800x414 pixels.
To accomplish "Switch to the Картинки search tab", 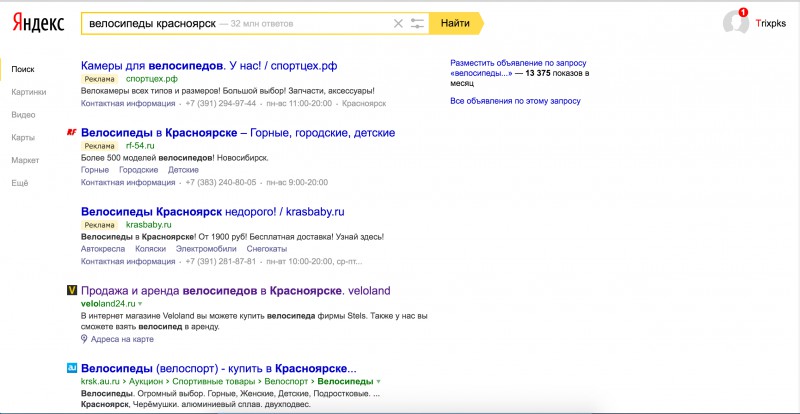I will pyautogui.click(x=29, y=92).
